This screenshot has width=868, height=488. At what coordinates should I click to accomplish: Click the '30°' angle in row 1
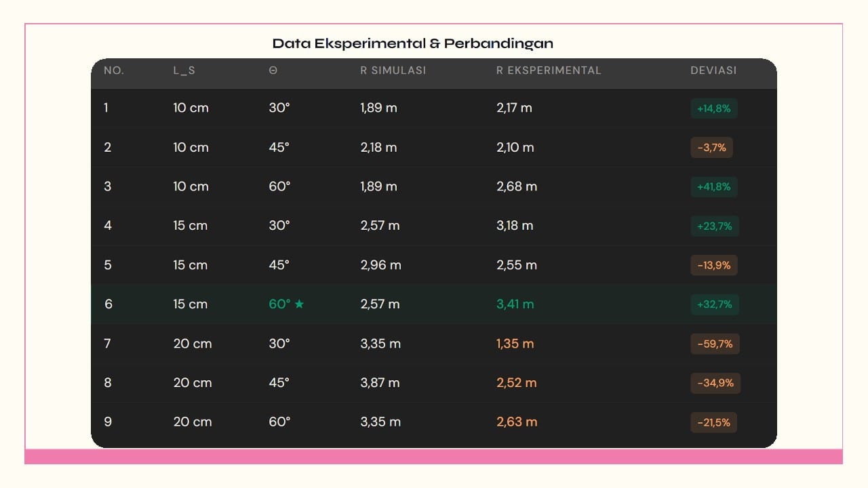[x=279, y=108]
